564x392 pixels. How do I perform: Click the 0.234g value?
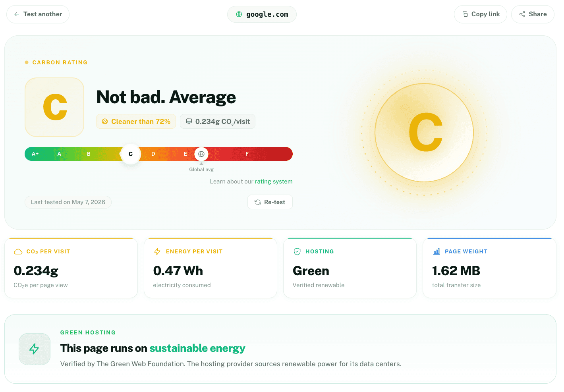pos(36,271)
